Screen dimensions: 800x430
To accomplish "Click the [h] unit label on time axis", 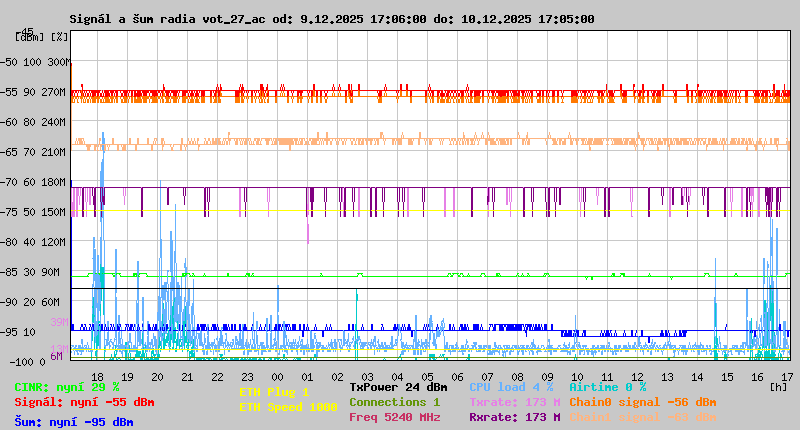I will [778, 386].
